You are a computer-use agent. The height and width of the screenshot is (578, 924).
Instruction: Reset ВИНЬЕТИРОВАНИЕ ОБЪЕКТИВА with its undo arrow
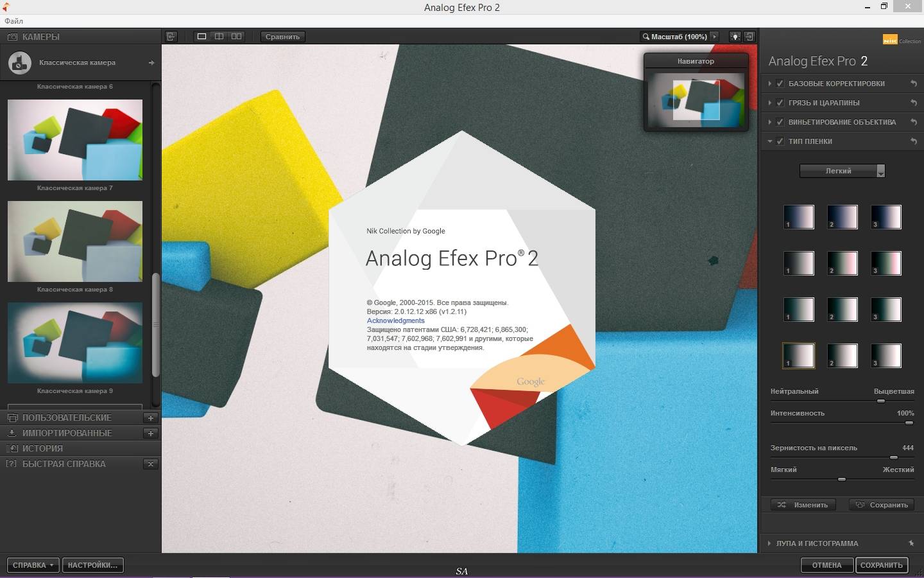click(x=913, y=122)
